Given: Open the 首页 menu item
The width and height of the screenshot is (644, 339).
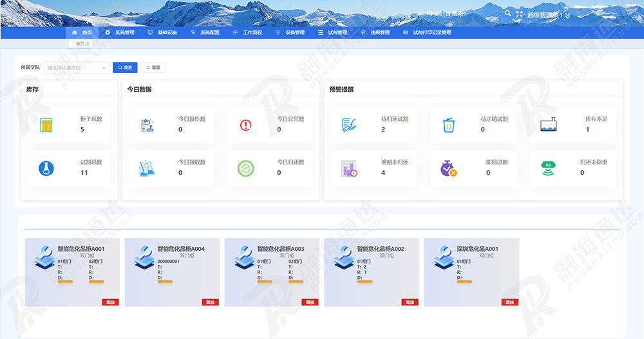Looking at the screenshot, I should [x=82, y=32].
